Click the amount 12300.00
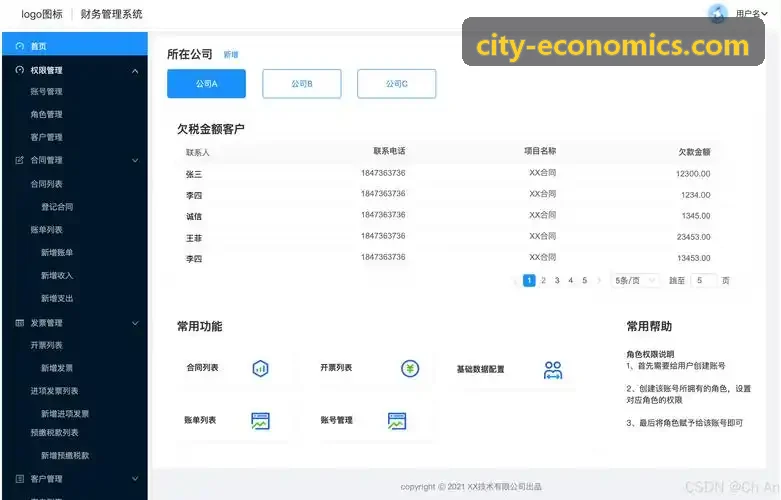Screen dimensions: 781x500 pyautogui.click(x=693, y=174)
